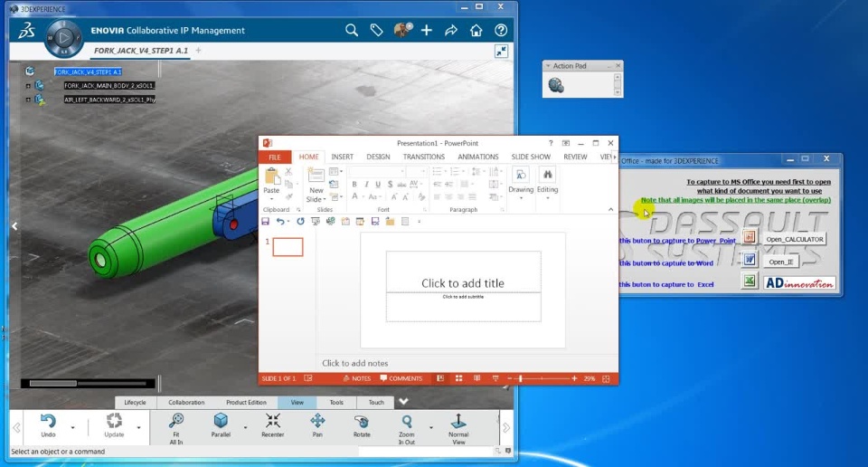Click the share arrow icon in 3DEXPERIENCE
Viewport: 868px width, 467px height.
(451, 31)
